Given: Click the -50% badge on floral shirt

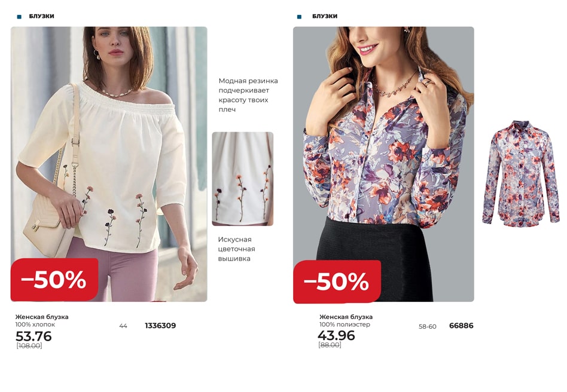Looking at the screenshot, I should tap(337, 281).
